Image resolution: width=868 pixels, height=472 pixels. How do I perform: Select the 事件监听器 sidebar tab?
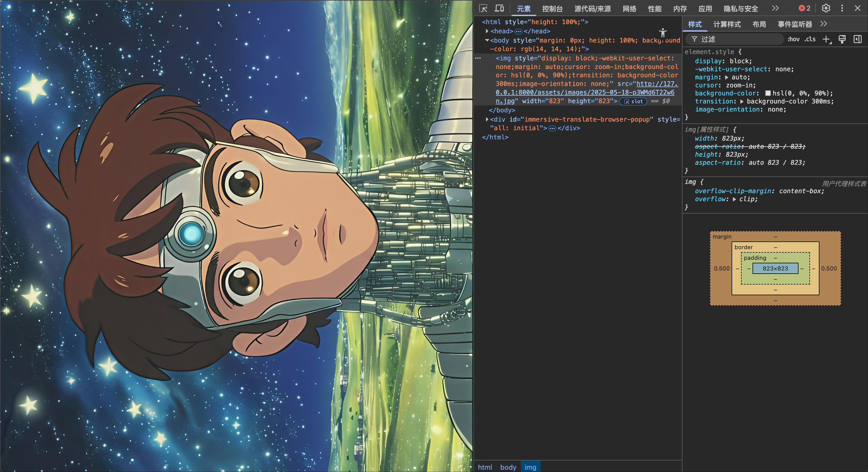[794, 24]
